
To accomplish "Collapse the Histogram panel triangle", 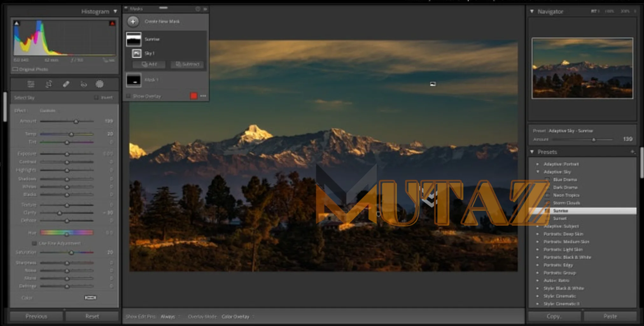I will point(115,11).
